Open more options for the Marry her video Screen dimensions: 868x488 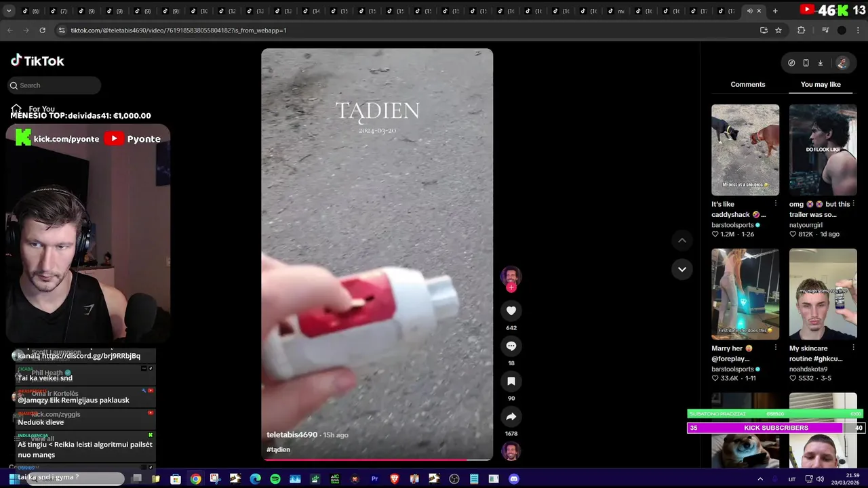pos(776,348)
